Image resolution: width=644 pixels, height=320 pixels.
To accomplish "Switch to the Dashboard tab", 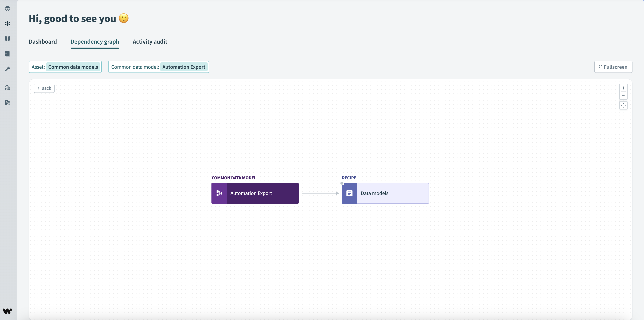I will (43, 42).
